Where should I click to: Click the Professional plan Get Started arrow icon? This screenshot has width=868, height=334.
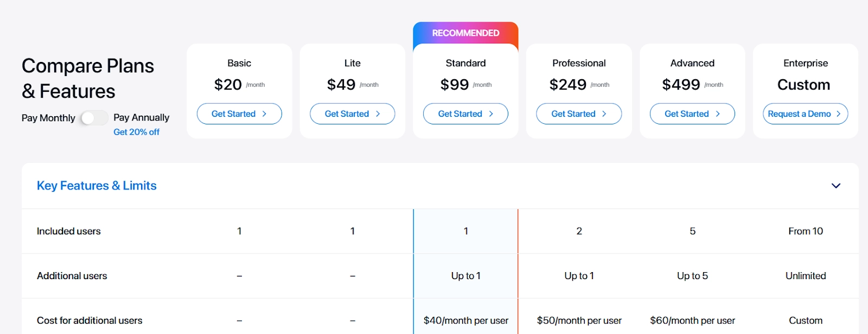604,114
